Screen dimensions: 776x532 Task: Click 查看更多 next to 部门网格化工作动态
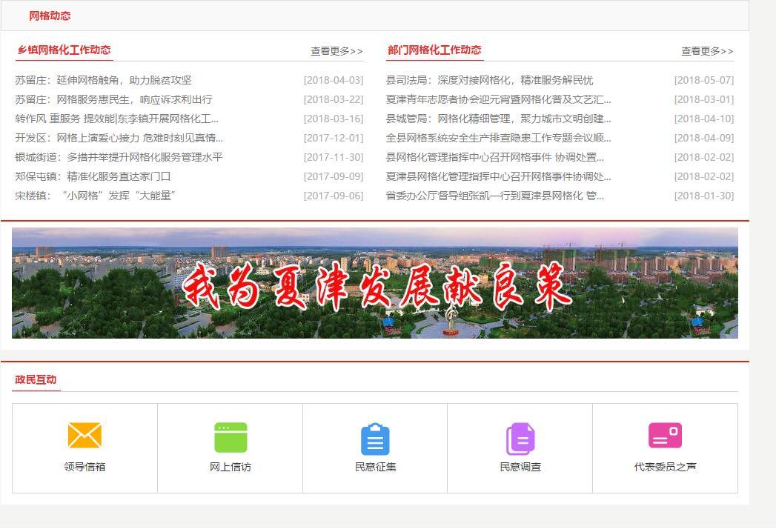pos(707,51)
